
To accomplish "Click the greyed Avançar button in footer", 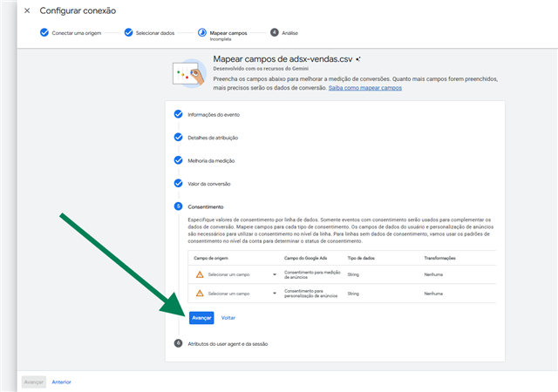I will tap(34, 382).
